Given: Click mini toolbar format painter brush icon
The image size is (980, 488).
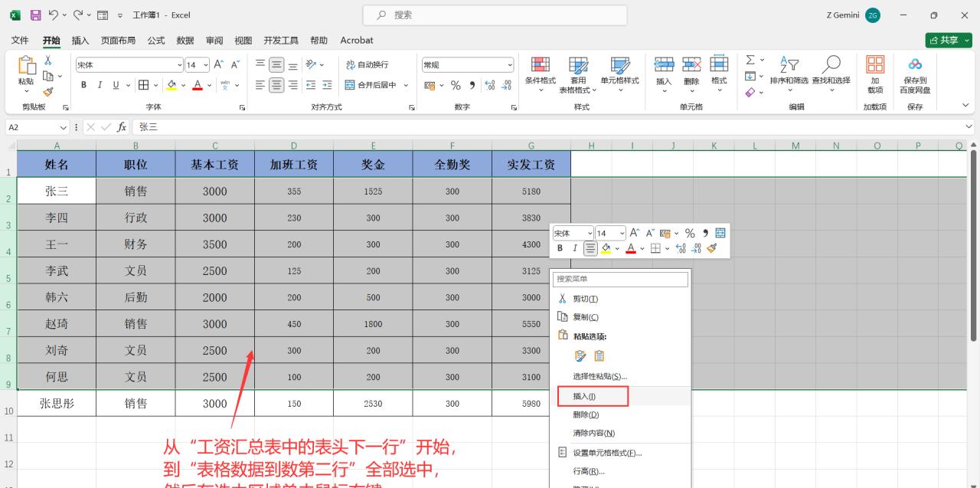Looking at the screenshot, I should [x=712, y=248].
